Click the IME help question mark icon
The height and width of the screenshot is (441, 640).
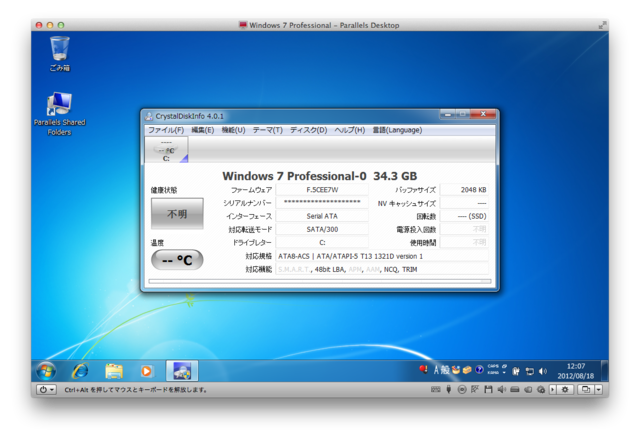tap(479, 370)
